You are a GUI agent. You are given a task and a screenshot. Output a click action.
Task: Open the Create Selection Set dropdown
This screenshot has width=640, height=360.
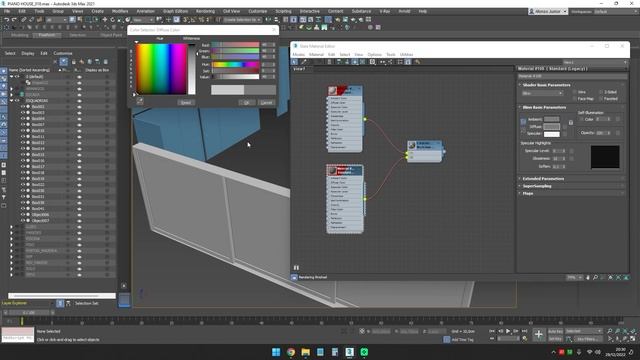(x=242, y=20)
